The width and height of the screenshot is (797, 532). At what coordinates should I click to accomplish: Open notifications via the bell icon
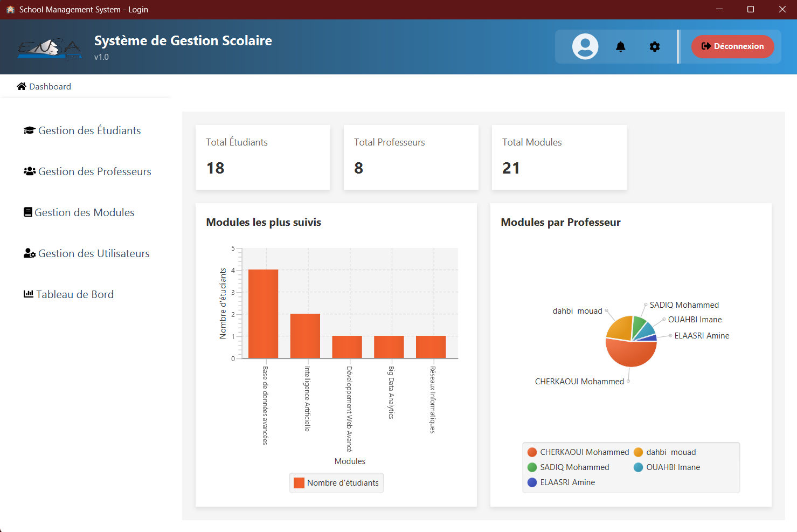[621, 47]
